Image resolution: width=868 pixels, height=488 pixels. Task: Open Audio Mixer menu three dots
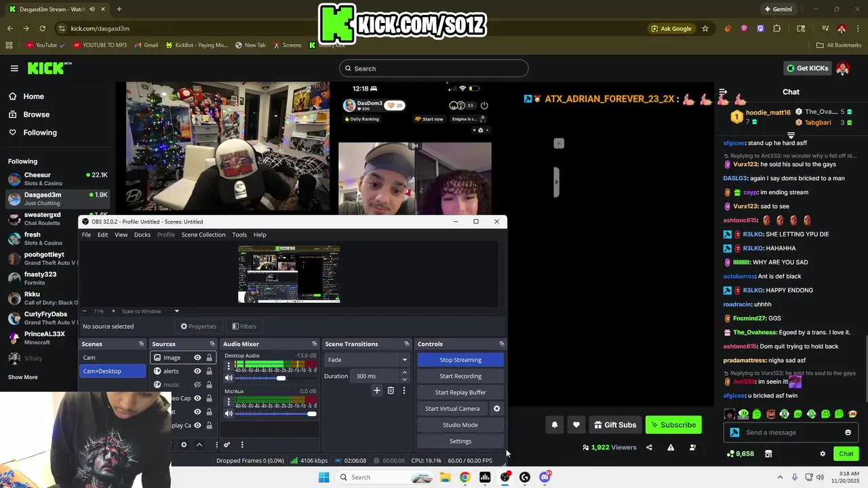tap(242, 445)
